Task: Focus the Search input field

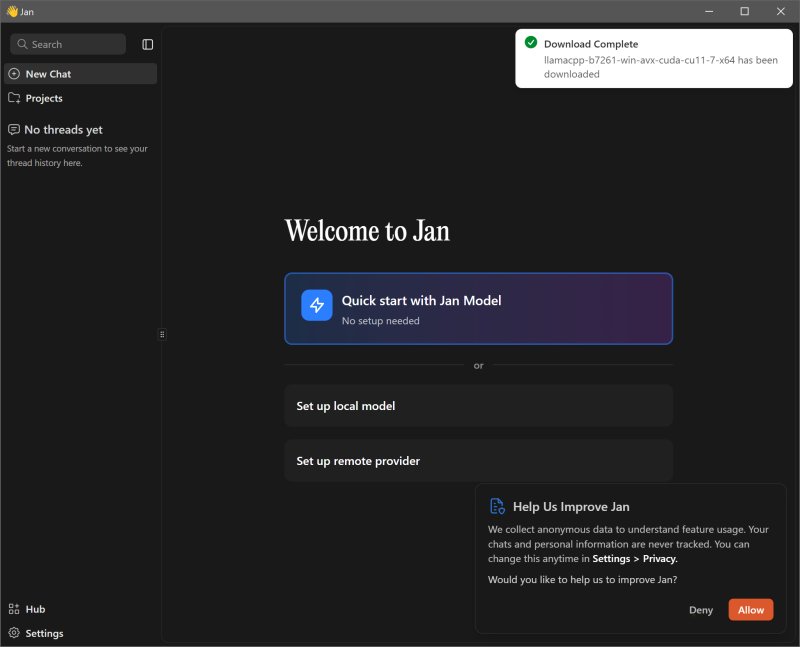Action: pos(68,44)
